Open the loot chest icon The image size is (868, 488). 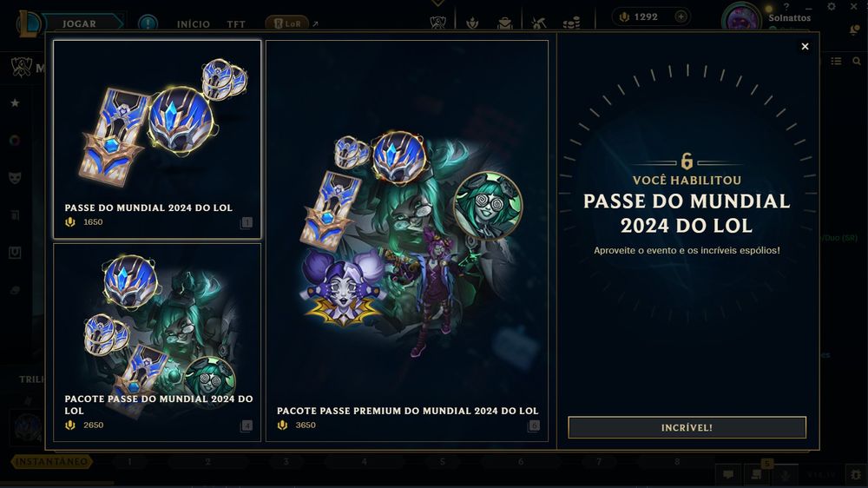(x=504, y=23)
